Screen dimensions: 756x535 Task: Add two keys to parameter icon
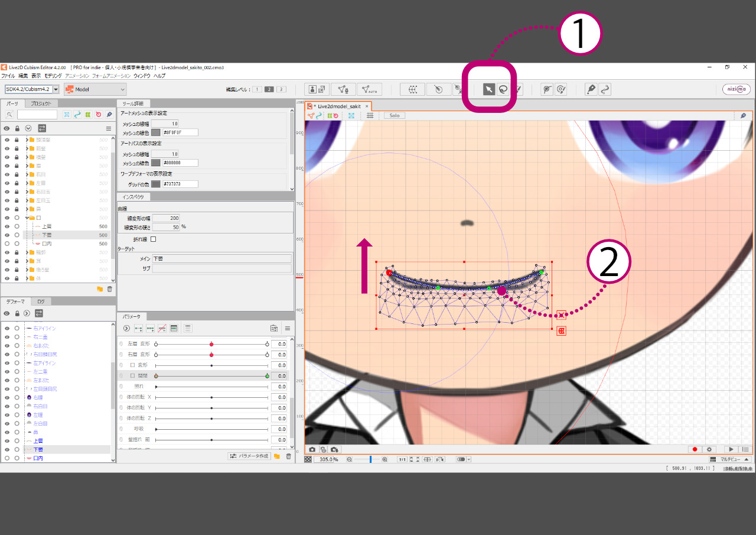138,328
